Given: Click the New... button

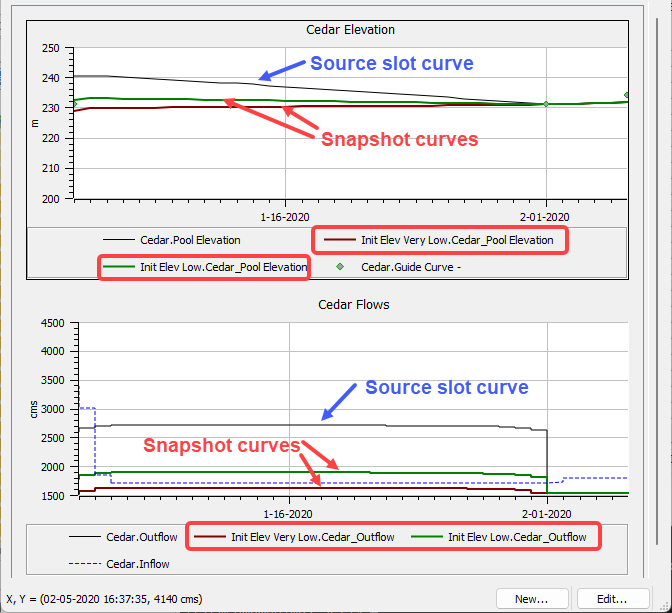Looking at the screenshot, I should pos(531,599).
